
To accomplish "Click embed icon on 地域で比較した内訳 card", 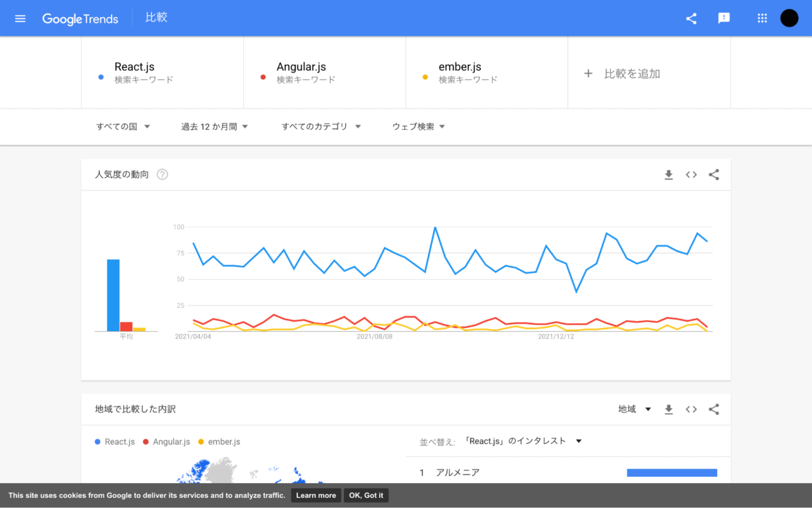I will (x=691, y=409).
